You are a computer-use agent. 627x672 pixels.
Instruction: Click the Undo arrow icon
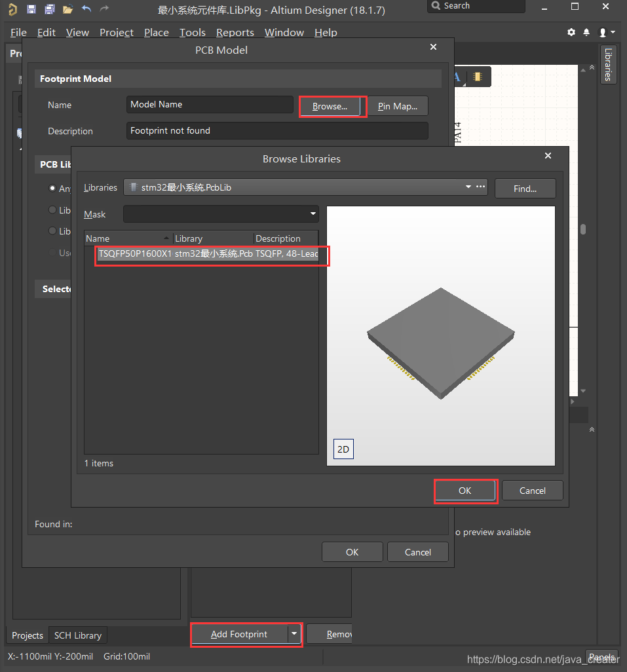pos(86,9)
